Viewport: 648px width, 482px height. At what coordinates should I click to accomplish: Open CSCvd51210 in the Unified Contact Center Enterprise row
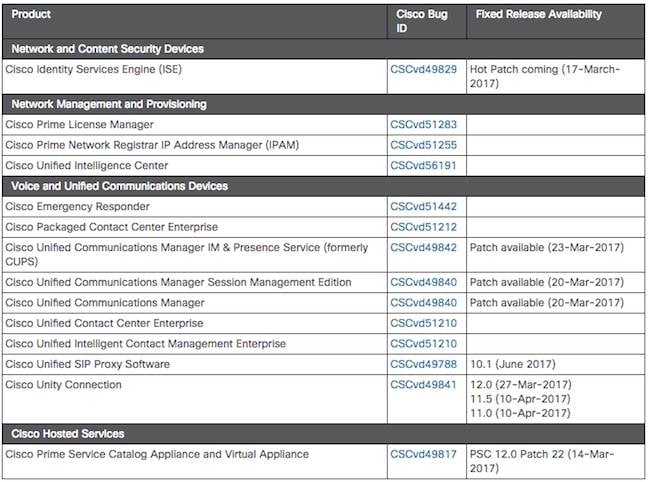[x=423, y=323]
